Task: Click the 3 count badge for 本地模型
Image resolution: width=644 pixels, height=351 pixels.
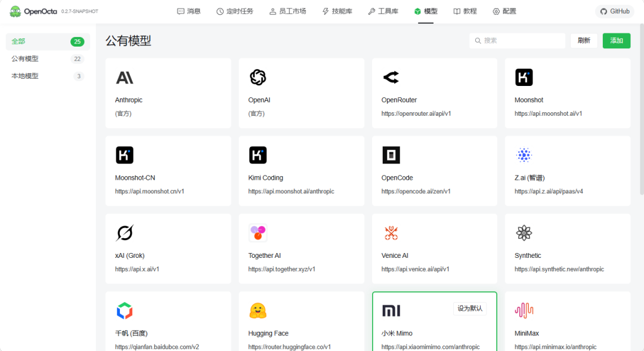Action: click(79, 76)
